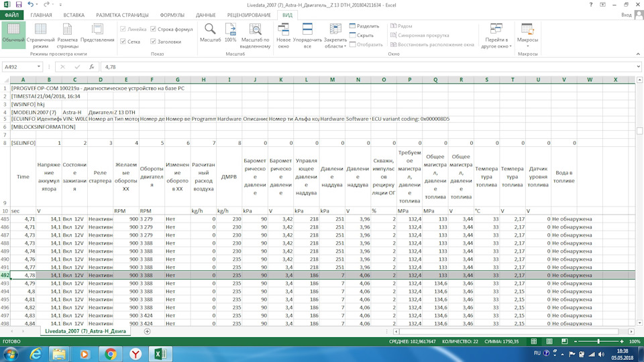Zoom to selection with Масштаб по выделенному
644x362 pixels.
255,35
